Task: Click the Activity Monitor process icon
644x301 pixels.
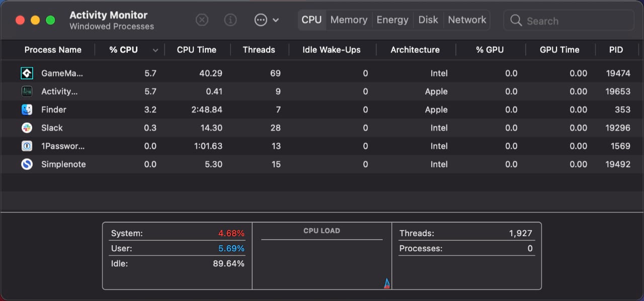Action: pyautogui.click(x=27, y=91)
